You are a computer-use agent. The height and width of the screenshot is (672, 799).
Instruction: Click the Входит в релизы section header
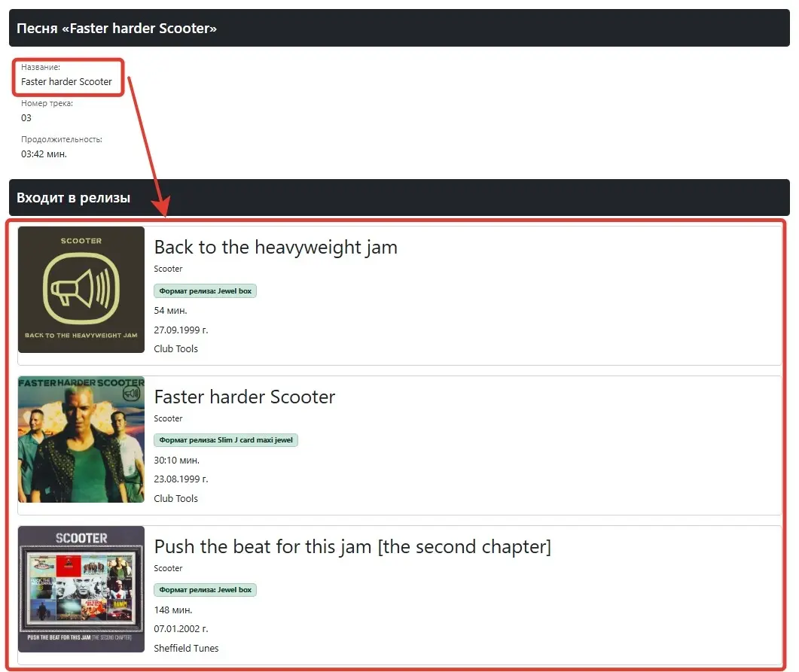pyautogui.click(x=399, y=197)
